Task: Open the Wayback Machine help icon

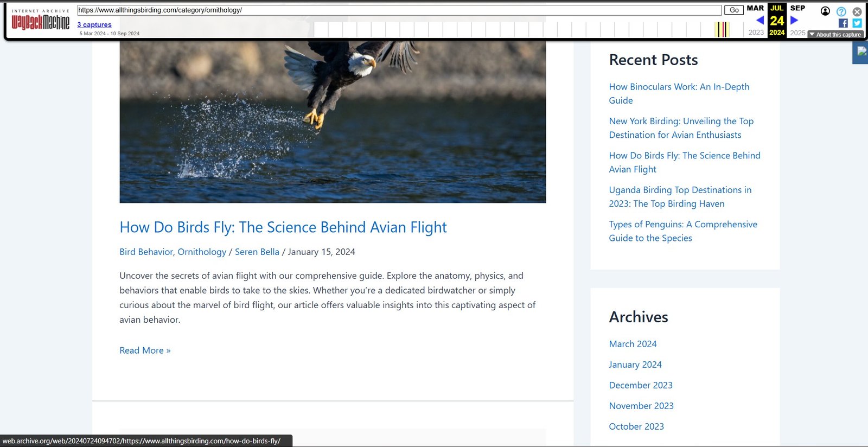Action: (841, 11)
